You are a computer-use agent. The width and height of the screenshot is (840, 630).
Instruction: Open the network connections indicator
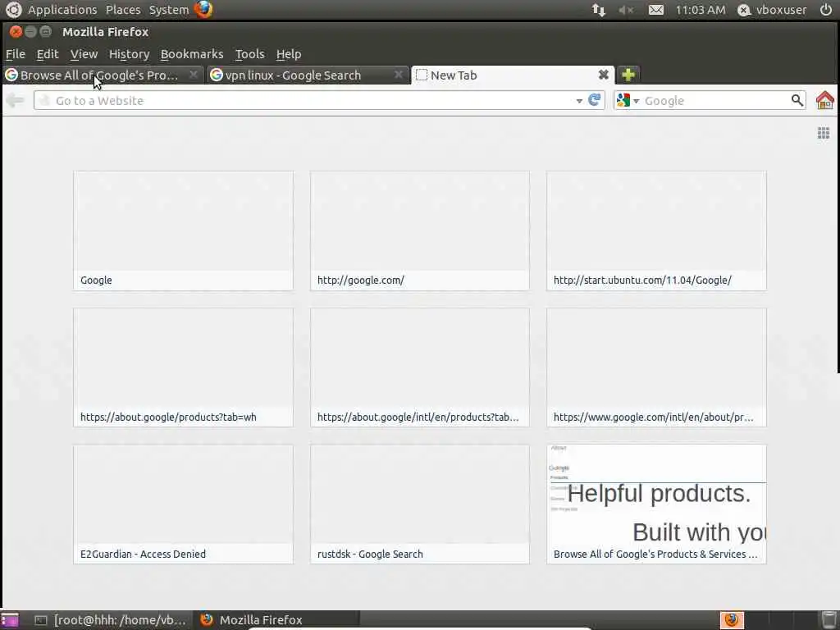tap(598, 10)
